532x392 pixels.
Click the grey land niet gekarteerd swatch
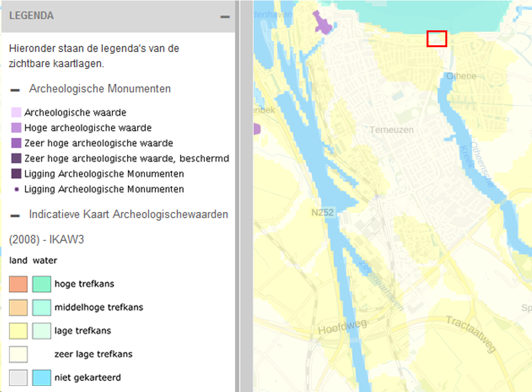click(x=18, y=378)
